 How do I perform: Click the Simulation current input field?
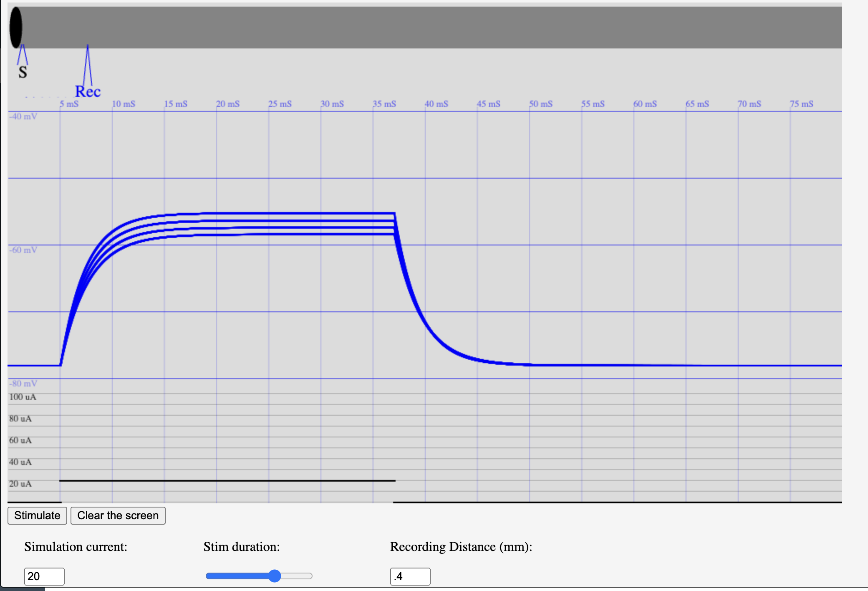tap(44, 576)
